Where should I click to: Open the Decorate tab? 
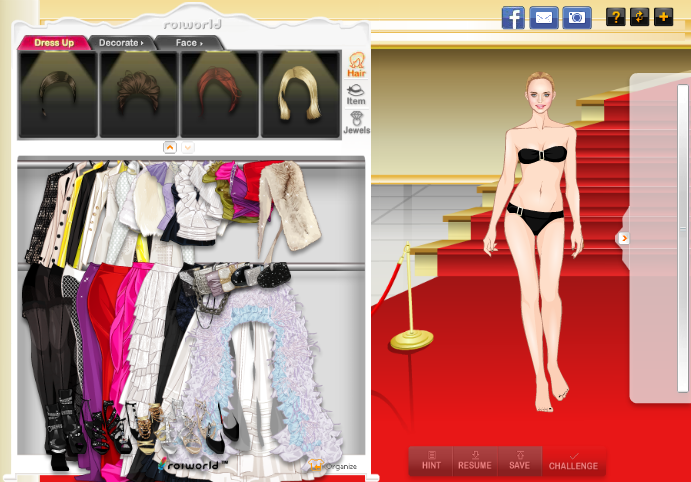123,43
